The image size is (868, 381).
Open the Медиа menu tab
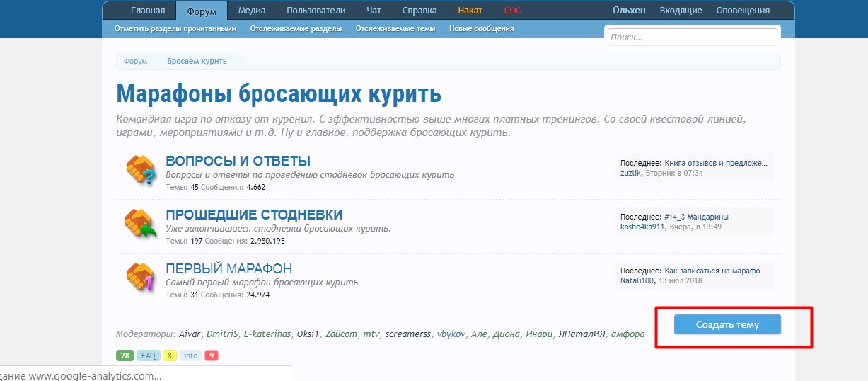coord(252,11)
